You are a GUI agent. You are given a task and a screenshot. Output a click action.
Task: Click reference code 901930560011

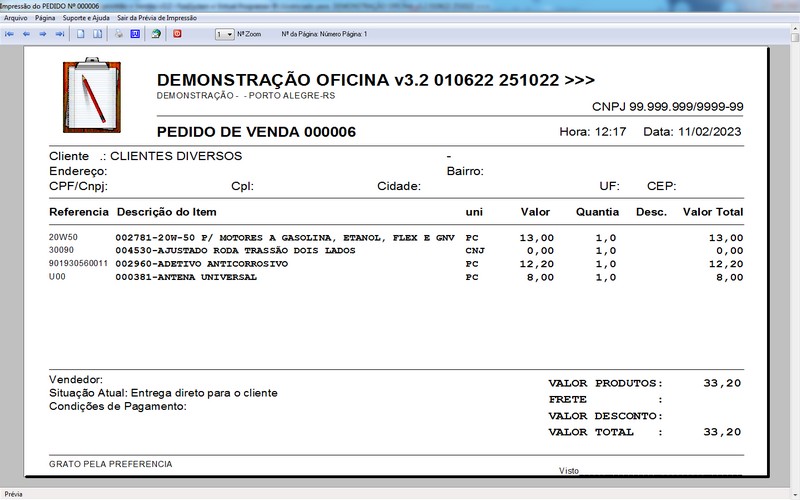point(79,264)
